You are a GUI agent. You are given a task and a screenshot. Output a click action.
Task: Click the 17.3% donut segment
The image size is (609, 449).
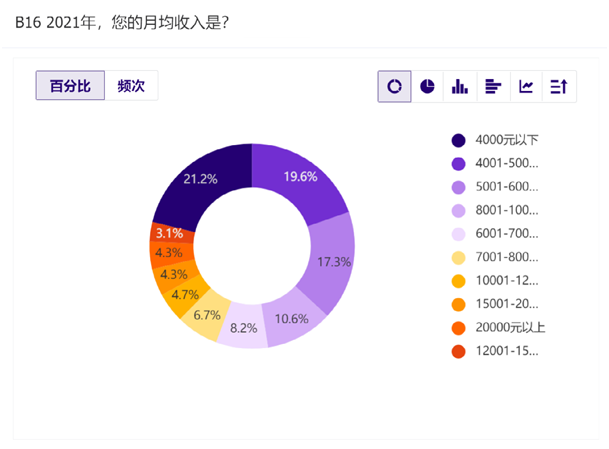(333, 260)
